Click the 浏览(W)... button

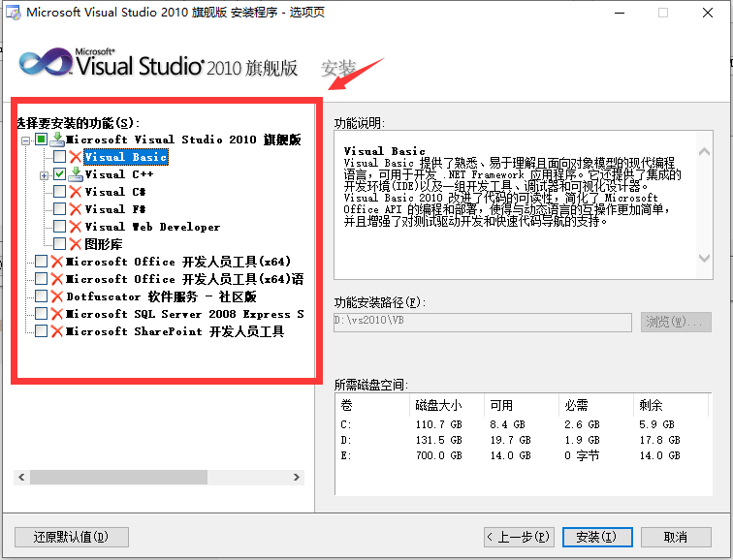tap(676, 322)
